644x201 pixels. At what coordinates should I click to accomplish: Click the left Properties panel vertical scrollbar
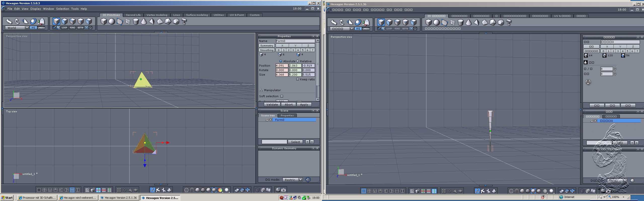tap(318, 70)
